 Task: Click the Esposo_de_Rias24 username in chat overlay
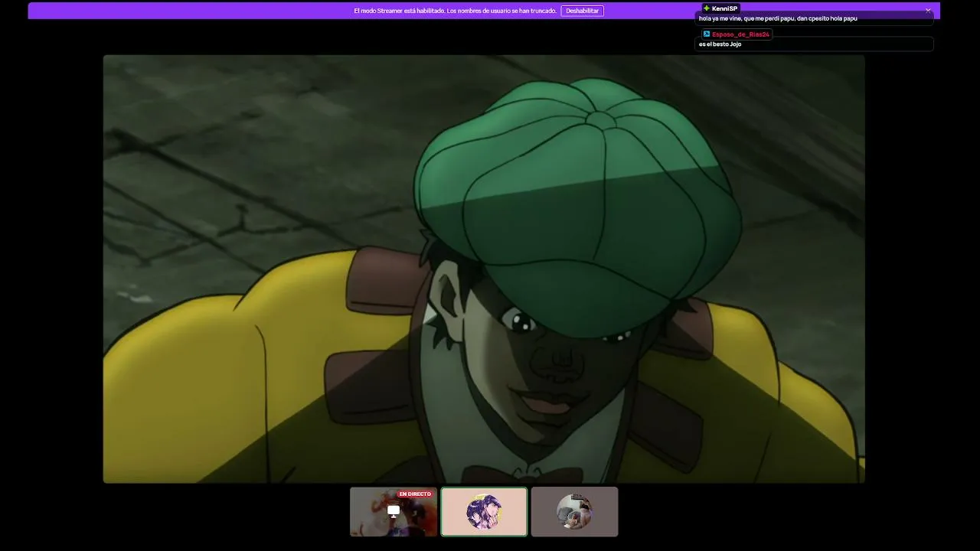click(x=740, y=34)
